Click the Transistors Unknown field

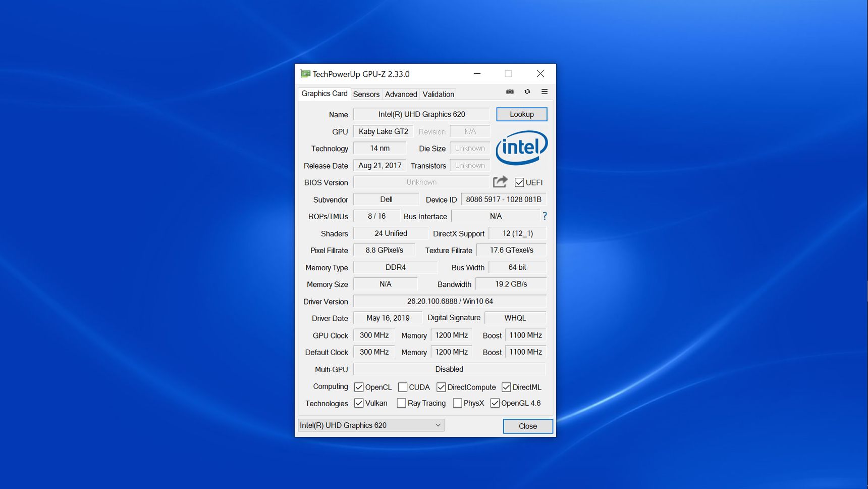470,165
